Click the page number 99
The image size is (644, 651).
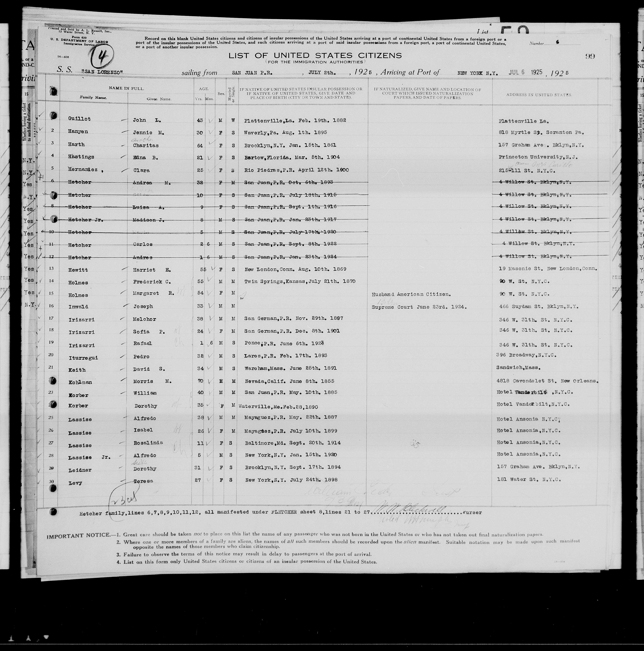pos(590,56)
